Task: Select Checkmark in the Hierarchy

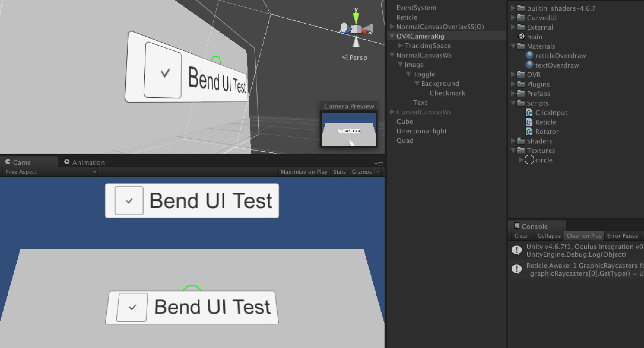Action: pos(447,93)
